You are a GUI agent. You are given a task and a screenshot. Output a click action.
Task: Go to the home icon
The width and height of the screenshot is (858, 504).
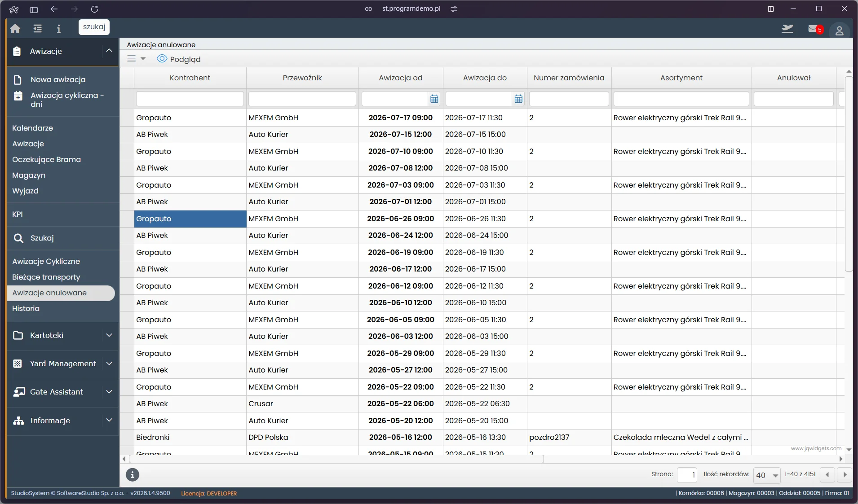[15, 29]
